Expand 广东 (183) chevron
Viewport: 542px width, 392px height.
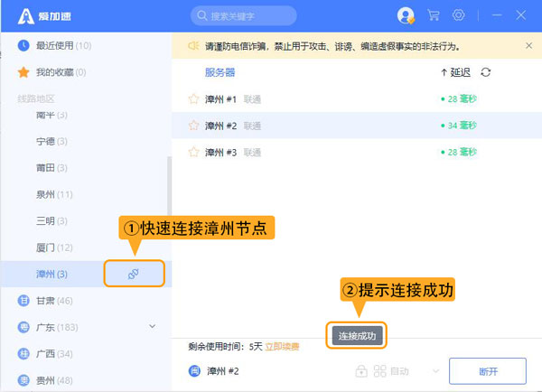[152, 326]
